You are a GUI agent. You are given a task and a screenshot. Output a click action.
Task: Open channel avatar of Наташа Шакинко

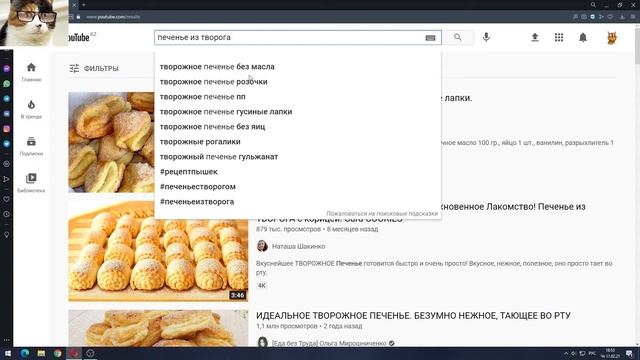click(262, 246)
